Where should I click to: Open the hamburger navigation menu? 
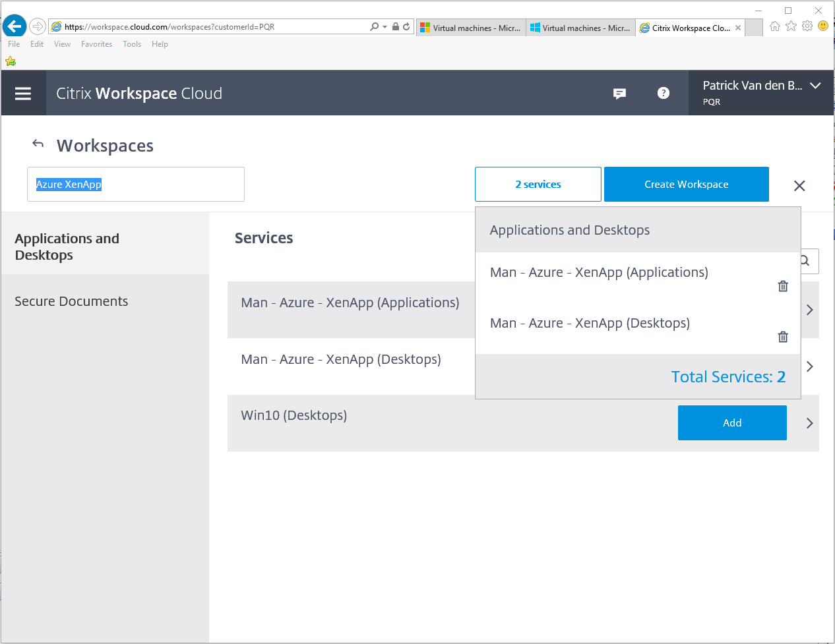coord(23,93)
